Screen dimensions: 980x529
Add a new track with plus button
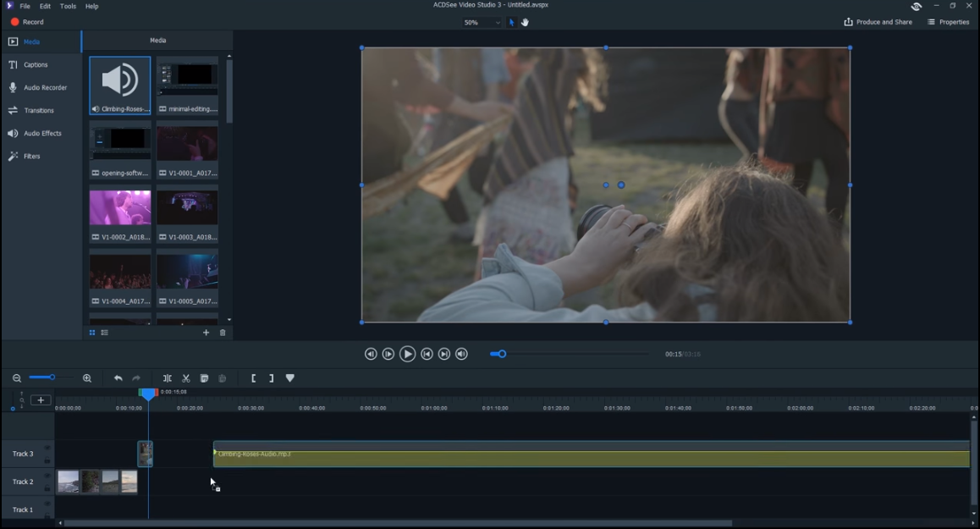(41, 400)
